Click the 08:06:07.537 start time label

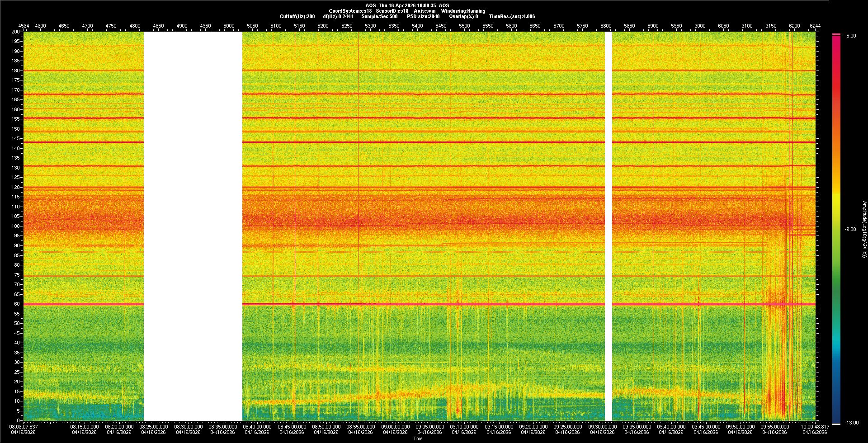[x=24, y=426]
